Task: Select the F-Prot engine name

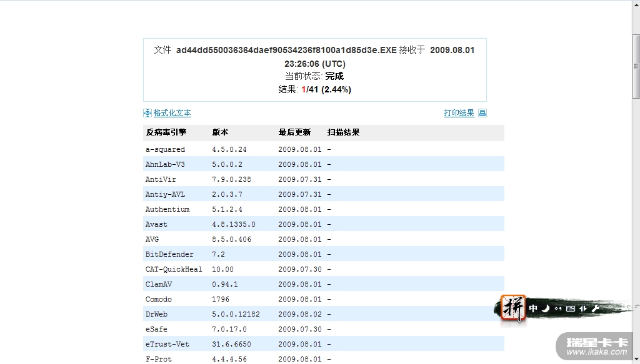Action: click(159, 359)
